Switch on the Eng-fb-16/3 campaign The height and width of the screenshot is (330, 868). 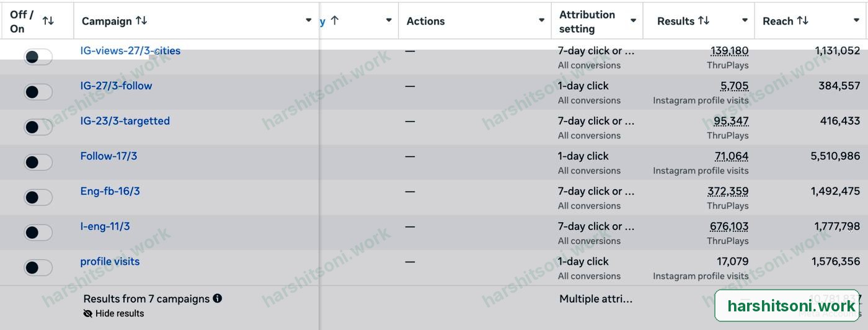coord(38,198)
